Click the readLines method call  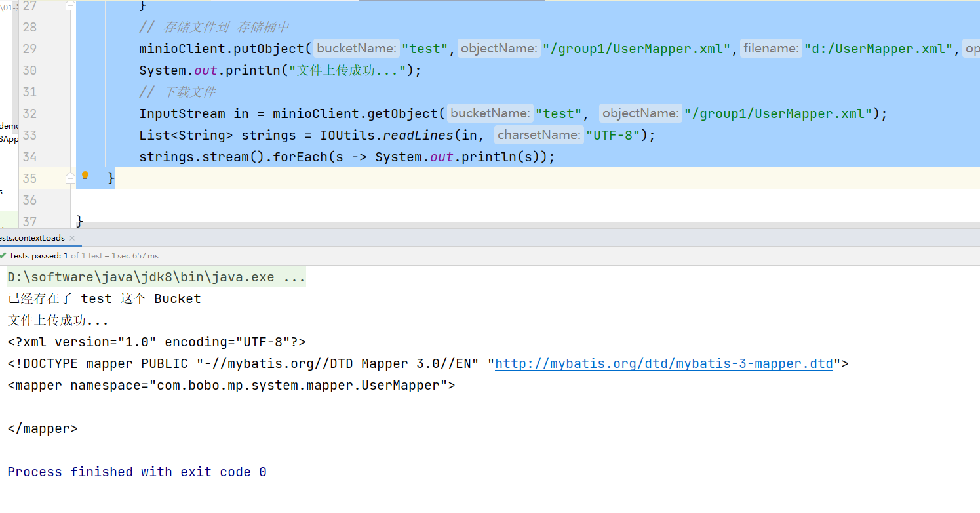[418, 135]
